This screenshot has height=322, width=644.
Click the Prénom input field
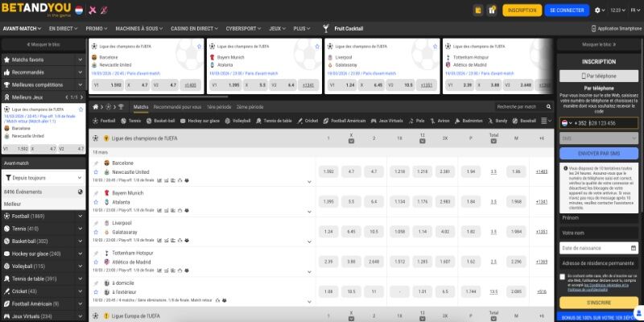pyautogui.click(x=599, y=217)
